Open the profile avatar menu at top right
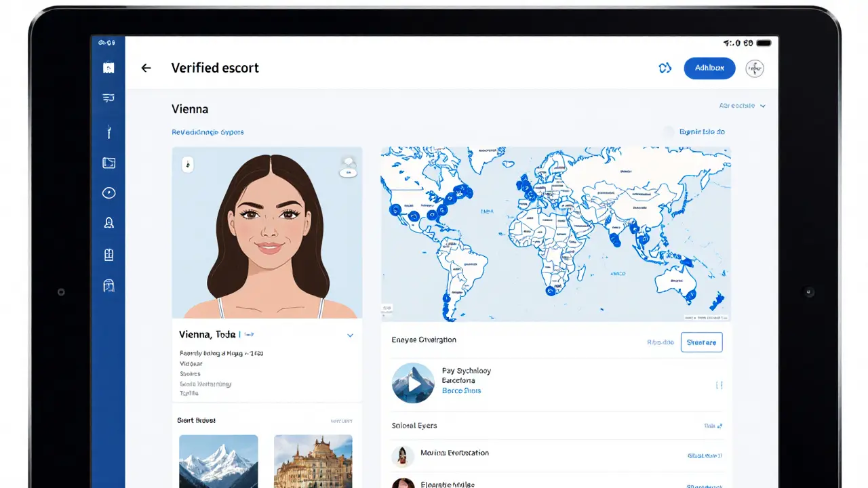868x488 pixels. [755, 68]
